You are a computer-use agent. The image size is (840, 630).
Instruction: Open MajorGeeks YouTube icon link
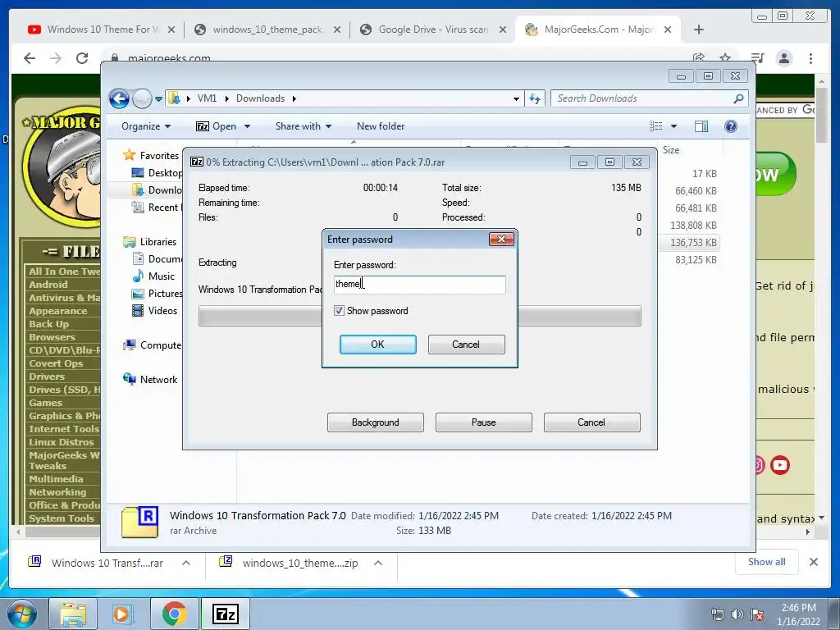tap(780, 465)
